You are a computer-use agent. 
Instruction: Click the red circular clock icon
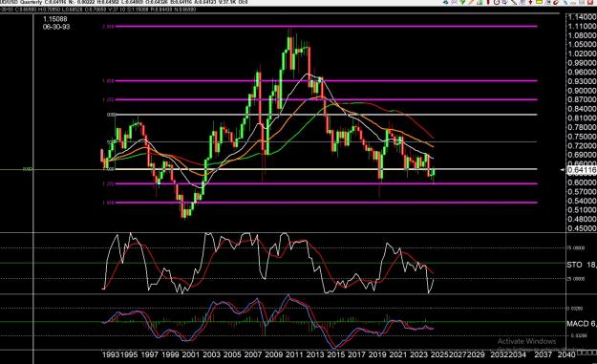pyautogui.click(x=497, y=2)
